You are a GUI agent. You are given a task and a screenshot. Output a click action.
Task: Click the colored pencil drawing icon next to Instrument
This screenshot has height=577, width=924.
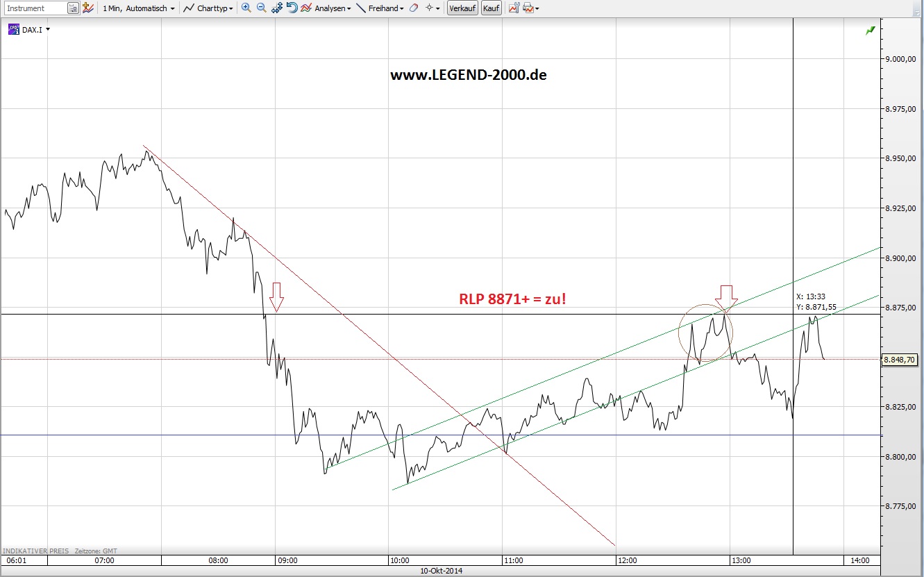(87, 8)
